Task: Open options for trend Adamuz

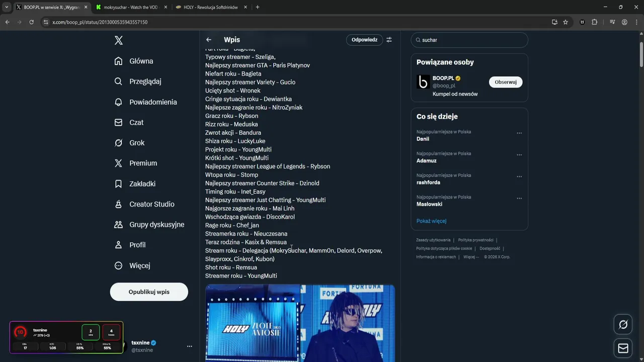Action: 519,155
